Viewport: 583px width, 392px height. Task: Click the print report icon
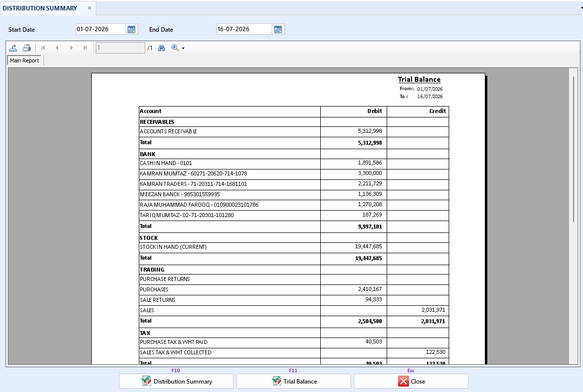tap(27, 48)
